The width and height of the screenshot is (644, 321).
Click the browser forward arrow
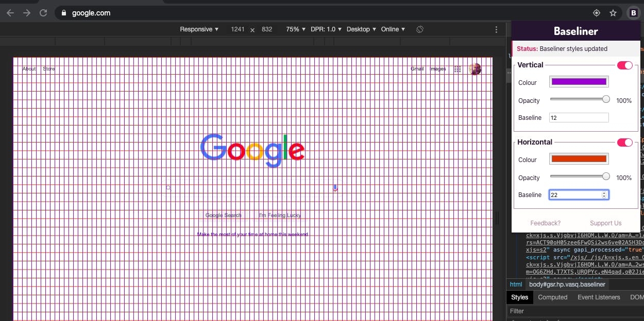tap(27, 13)
